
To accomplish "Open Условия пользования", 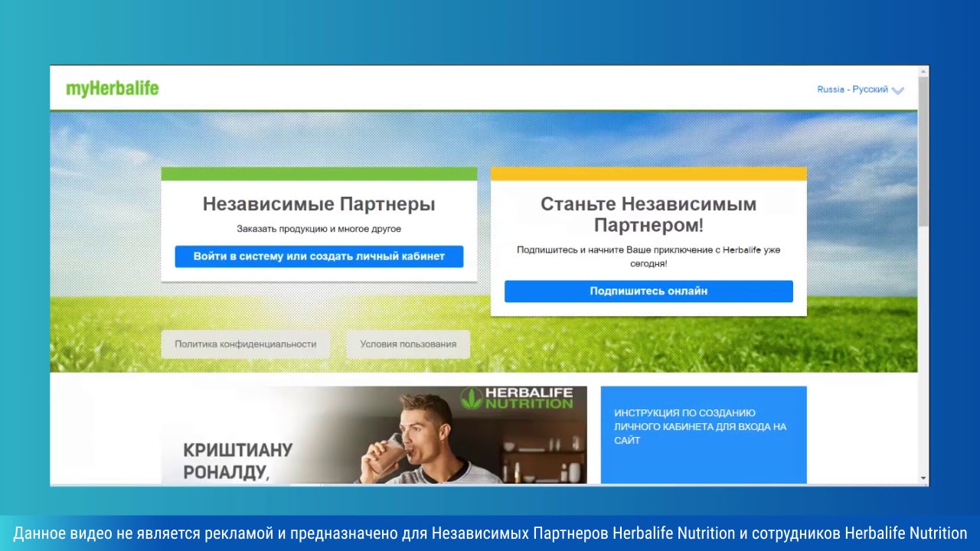I will [408, 344].
